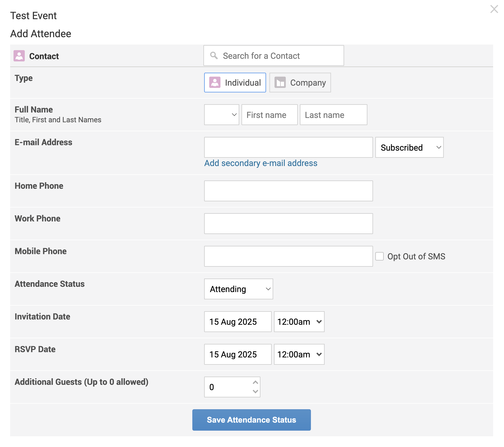The height and width of the screenshot is (447, 504).
Task: Click Add secondary e-mail address link
Action: (x=261, y=163)
